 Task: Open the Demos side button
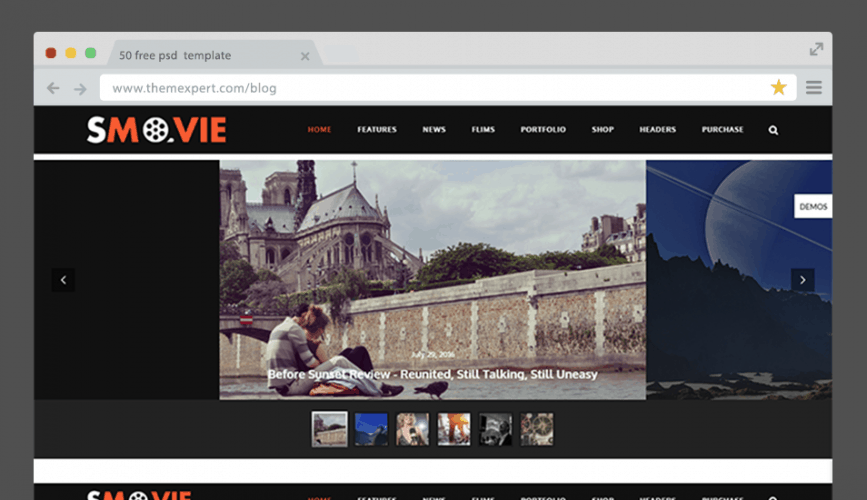[x=813, y=207]
